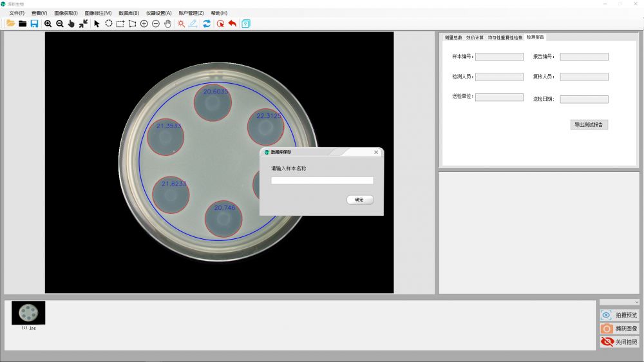Expand the dropdown above 拍摄预览
Screen dimensions: 644x362
(x=619, y=302)
